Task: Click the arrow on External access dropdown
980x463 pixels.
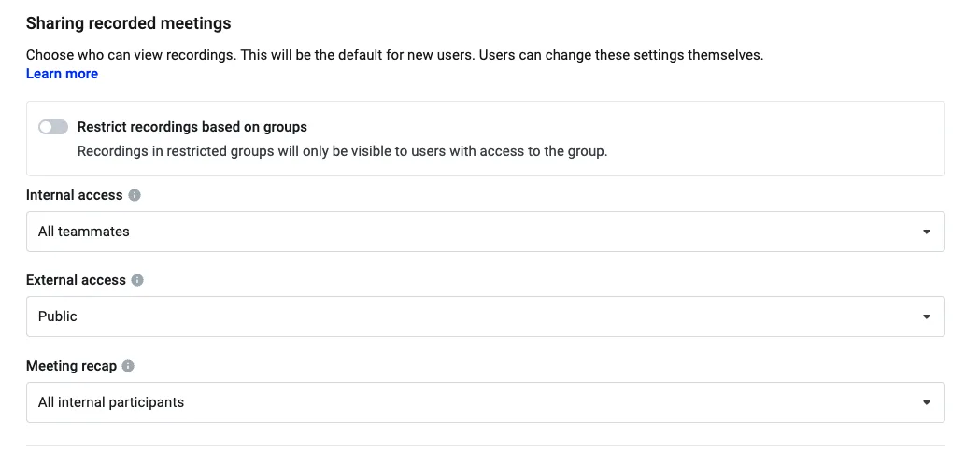Action: pos(926,316)
